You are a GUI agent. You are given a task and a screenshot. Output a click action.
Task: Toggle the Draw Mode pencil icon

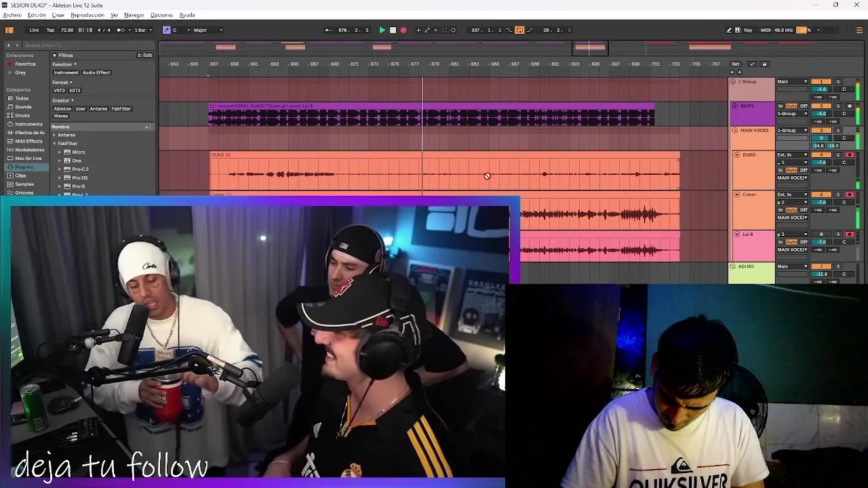(x=729, y=30)
